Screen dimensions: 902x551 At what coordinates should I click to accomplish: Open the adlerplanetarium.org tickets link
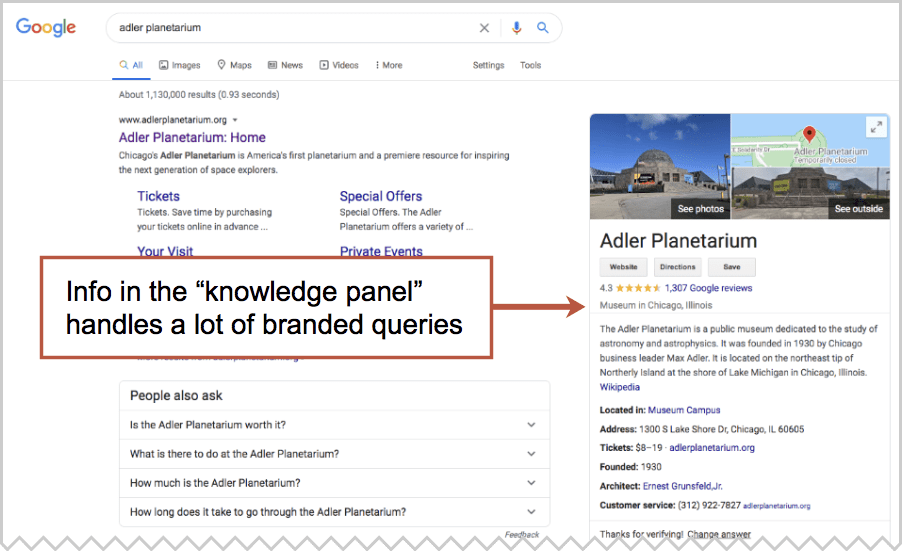click(x=712, y=447)
